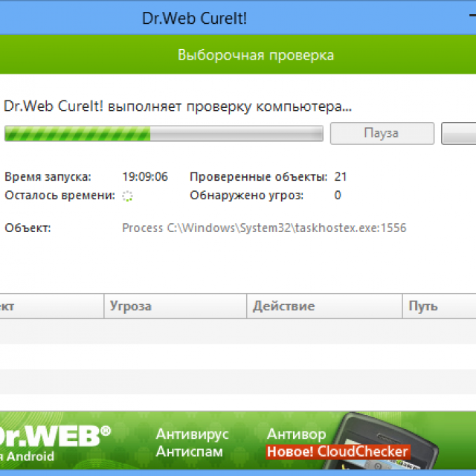This screenshot has width=476, height=476.
Task: Click the Обнаружено угроз count value
Action: 338,196
